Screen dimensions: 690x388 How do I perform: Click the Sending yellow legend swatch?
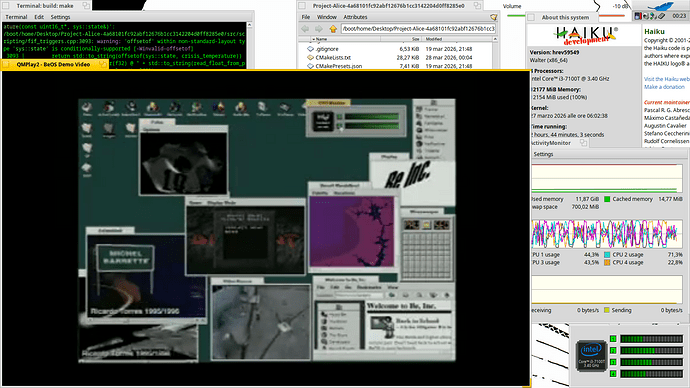[607, 310]
